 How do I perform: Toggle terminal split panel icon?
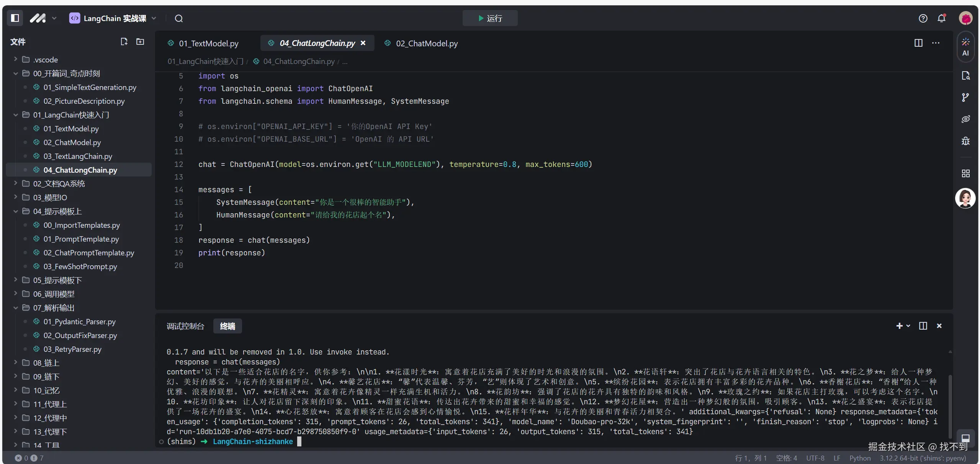point(923,326)
